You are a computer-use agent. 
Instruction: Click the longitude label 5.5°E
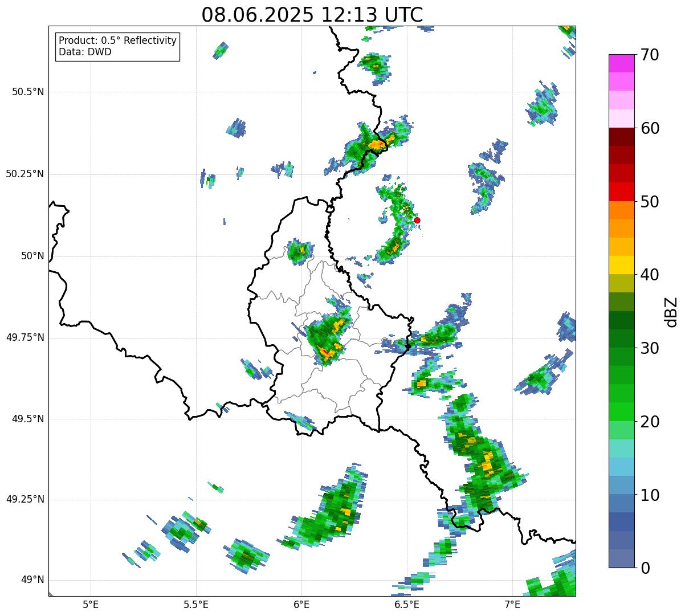(x=196, y=604)
